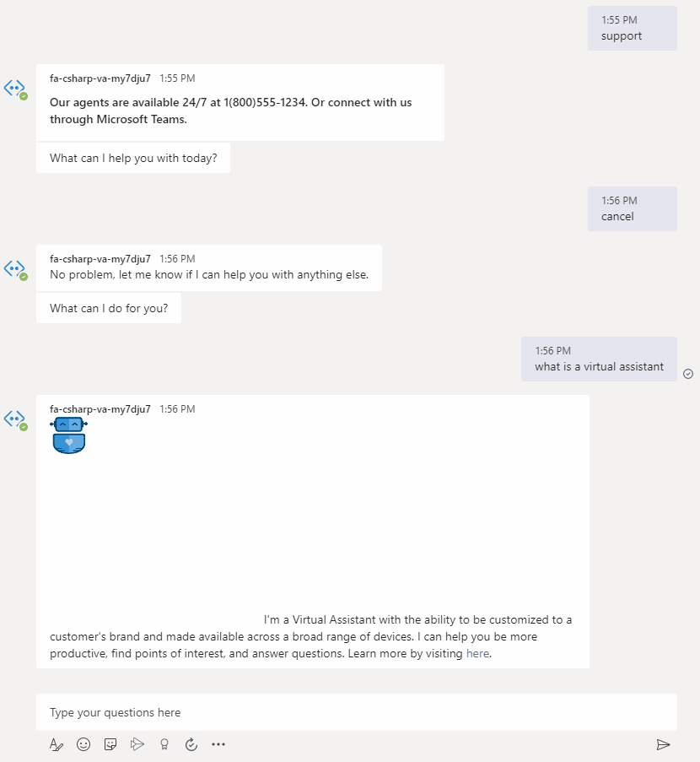Open message formatting options
The width and height of the screenshot is (700, 762).
tap(56, 744)
